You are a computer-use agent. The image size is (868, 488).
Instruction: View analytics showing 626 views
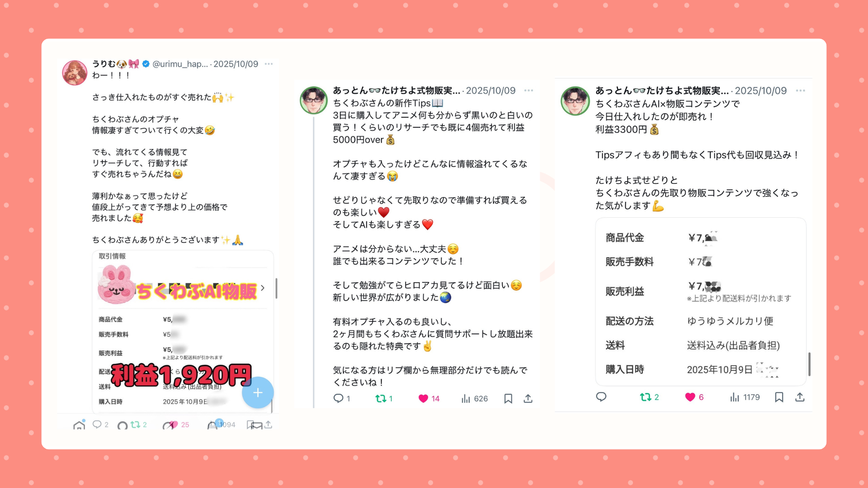[x=474, y=399]
